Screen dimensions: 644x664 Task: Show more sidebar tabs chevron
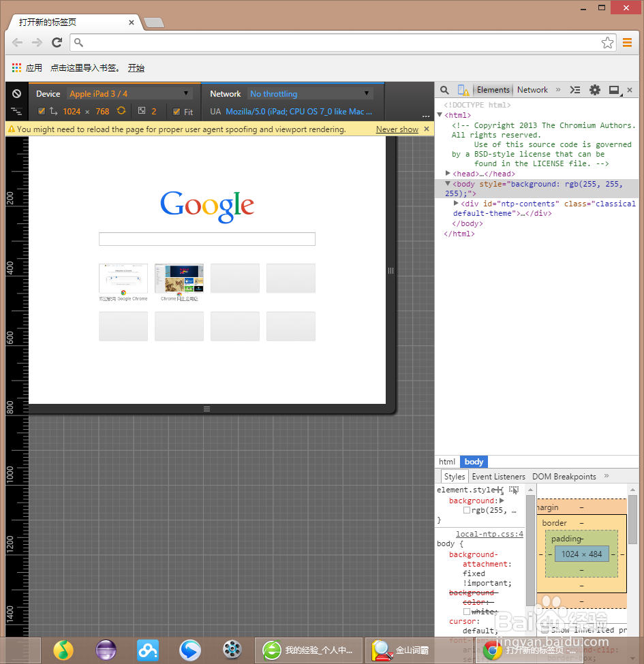point(607,476)
